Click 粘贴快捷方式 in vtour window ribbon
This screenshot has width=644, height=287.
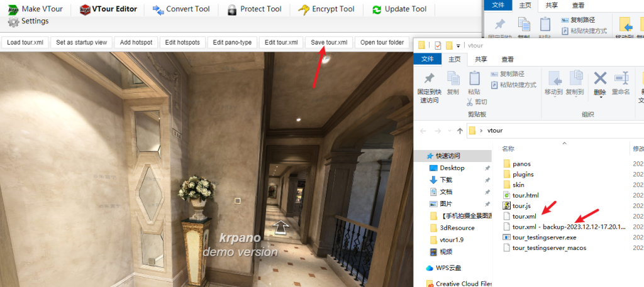pyautogui.click(x=514, y=85)
